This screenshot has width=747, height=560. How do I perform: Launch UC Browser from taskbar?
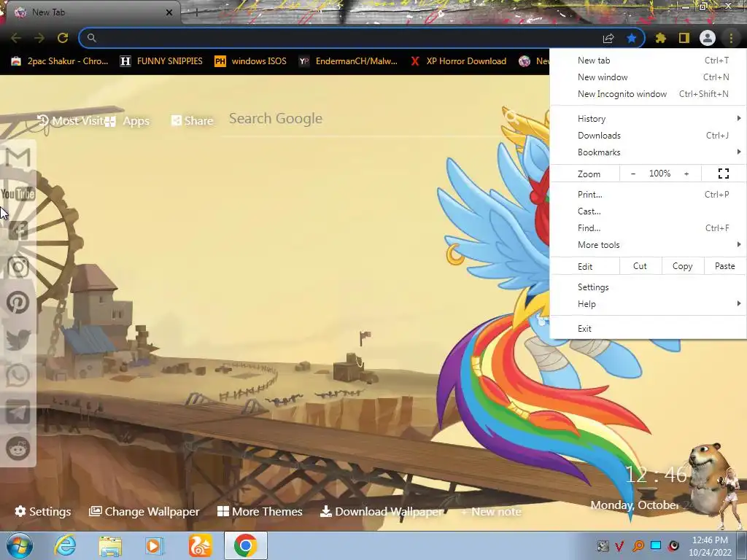click(200, 545)
